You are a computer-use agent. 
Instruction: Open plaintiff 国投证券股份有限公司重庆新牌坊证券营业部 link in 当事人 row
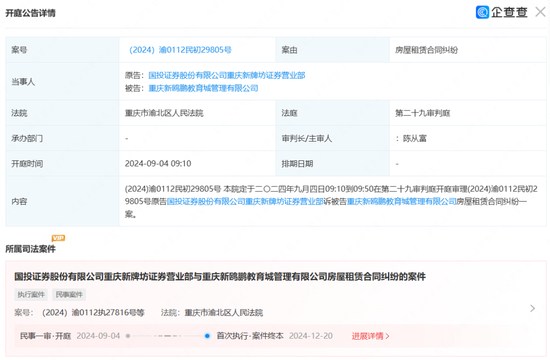click(x=227, y=75)
